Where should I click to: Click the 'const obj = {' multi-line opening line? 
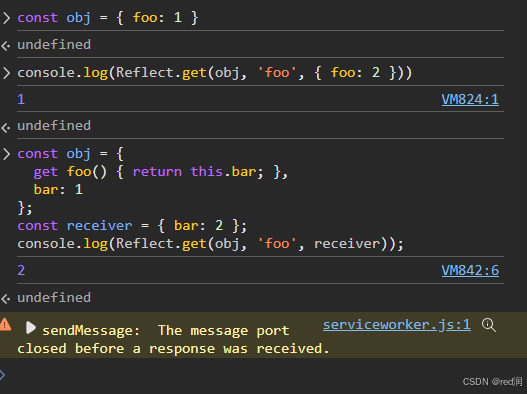click(71, 154)
